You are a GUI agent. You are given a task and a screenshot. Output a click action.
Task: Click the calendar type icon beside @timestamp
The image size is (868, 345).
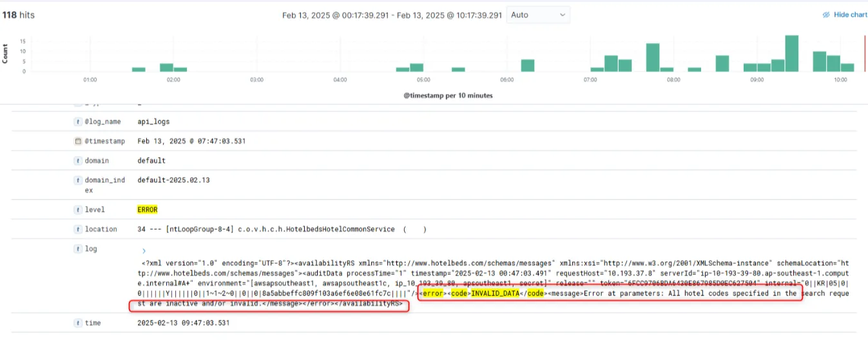(x=78, y=141)
